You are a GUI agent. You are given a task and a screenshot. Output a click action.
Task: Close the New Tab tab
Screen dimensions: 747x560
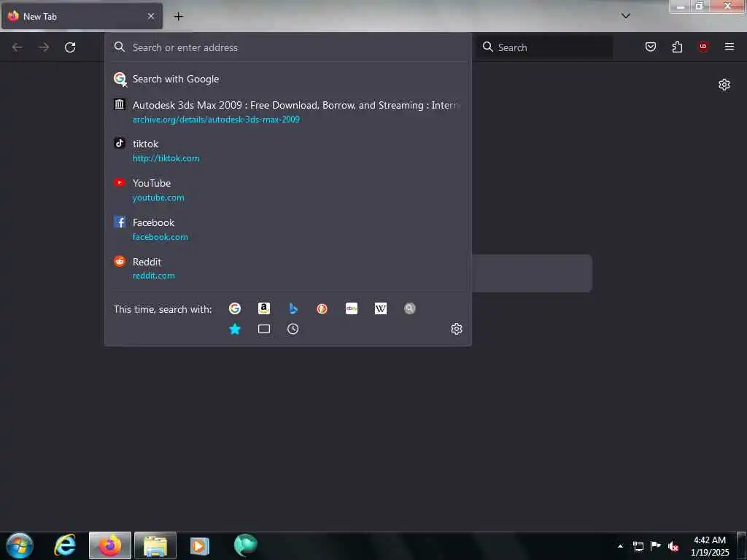click(151, 16)
